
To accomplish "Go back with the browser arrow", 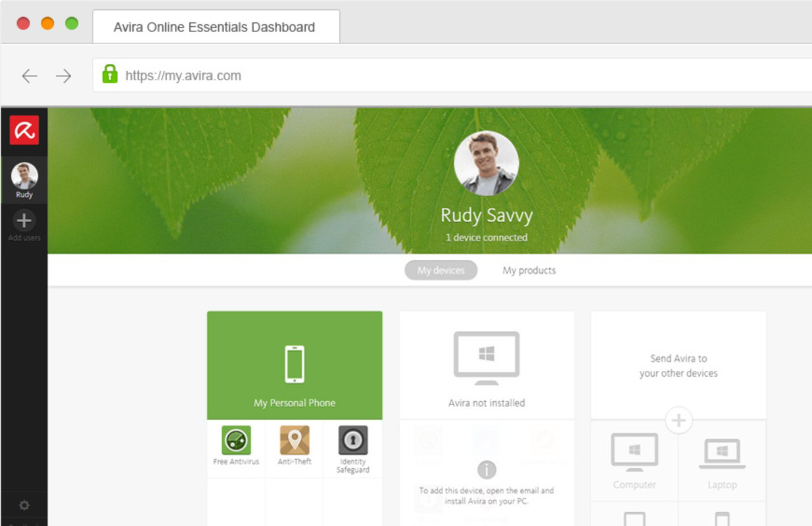I will pyautogui.click(x=30, y=76).
